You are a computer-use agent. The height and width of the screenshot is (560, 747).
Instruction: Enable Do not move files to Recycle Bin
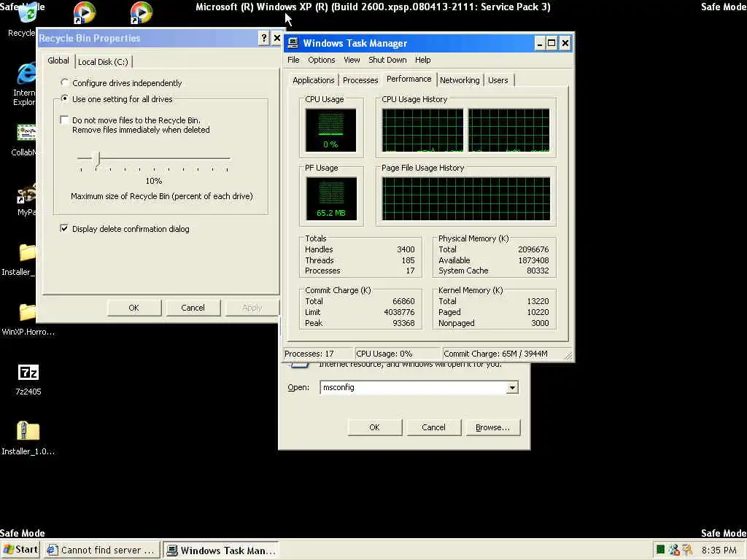pos(64,120)
